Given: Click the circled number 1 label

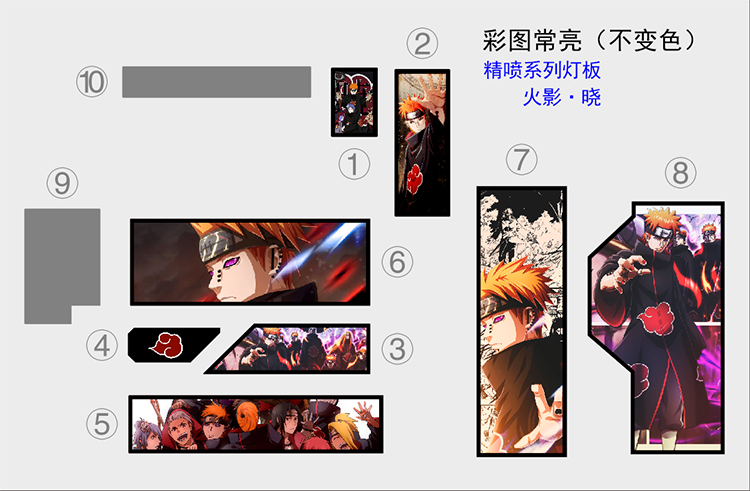Looking at the screenshot, I should pos(354,164).
